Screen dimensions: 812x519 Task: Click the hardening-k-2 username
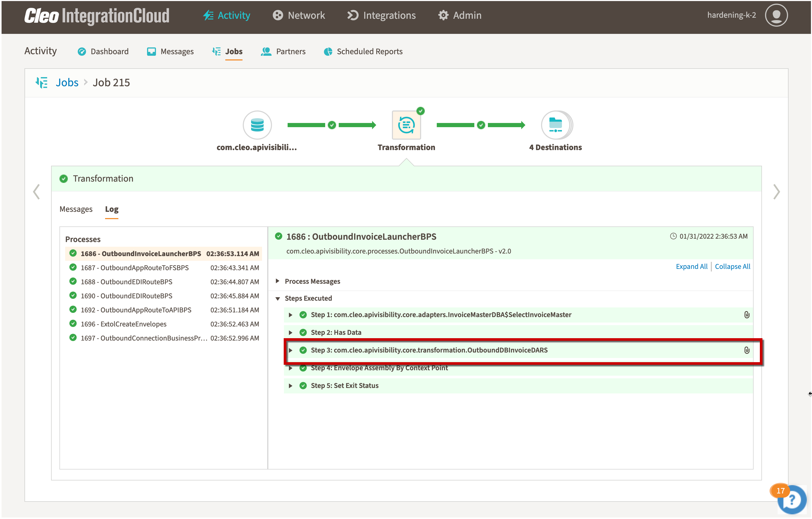[x=731, y=15]
